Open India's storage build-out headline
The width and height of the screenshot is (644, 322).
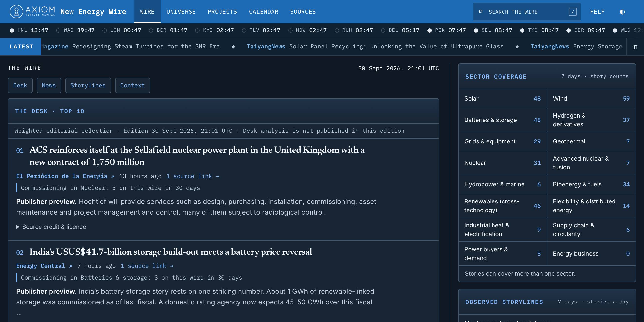[x=171, y=252]
